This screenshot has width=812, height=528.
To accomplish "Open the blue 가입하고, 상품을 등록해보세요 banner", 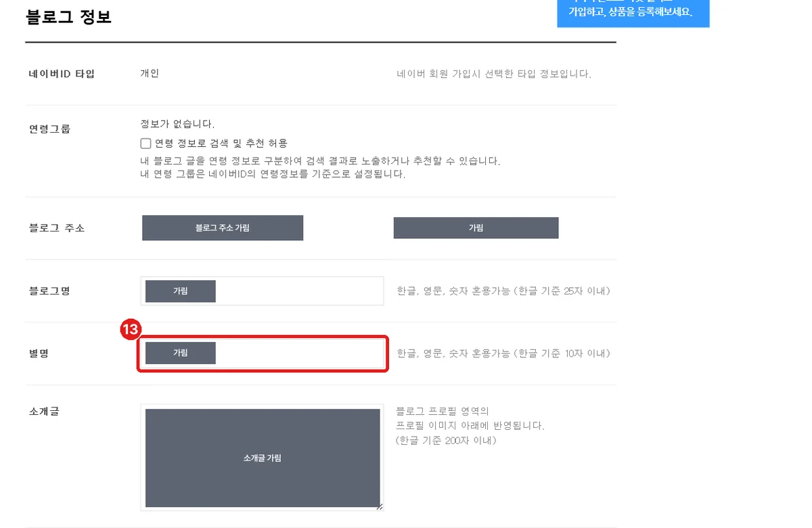I will click(x=633, y=13).
